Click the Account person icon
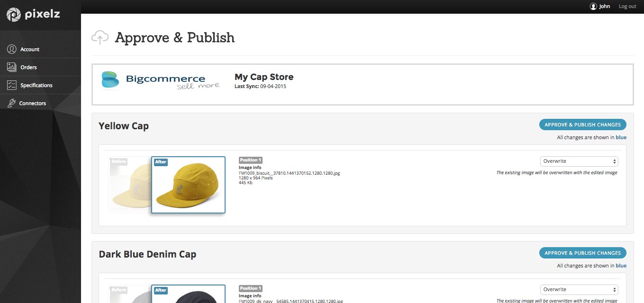 [x=12, y=49]
